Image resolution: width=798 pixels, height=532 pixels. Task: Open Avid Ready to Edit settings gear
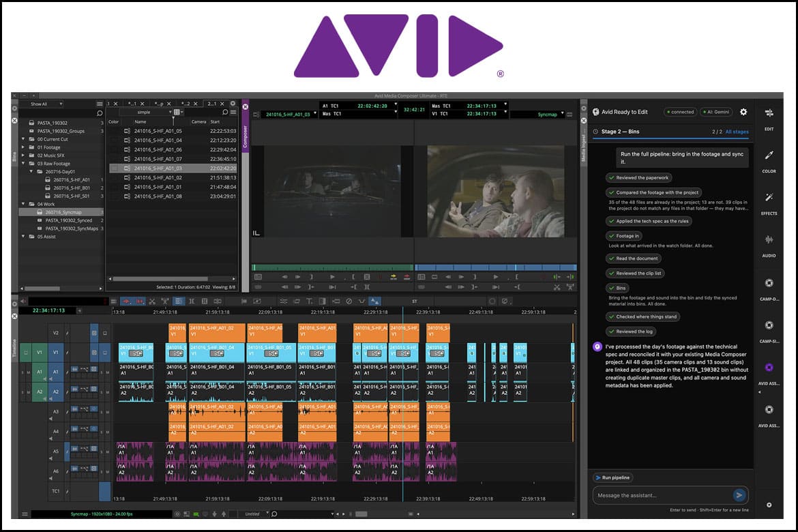click(x=743, y=111)
